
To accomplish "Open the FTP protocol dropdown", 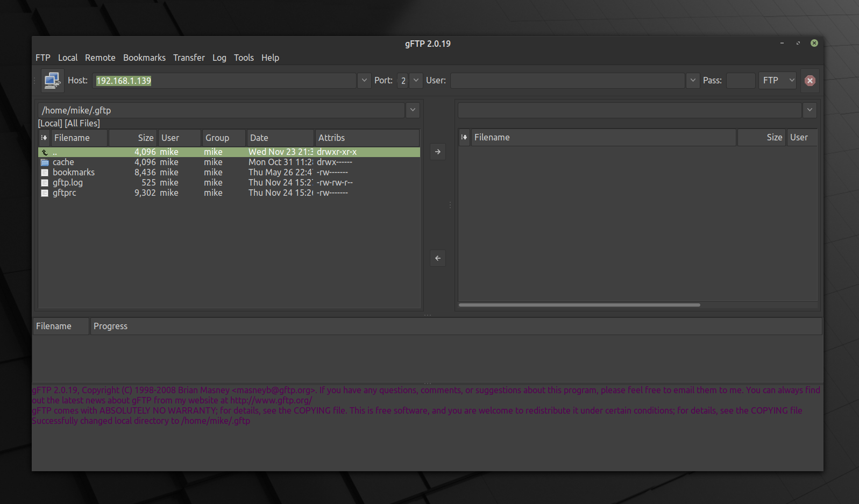I will pos(778,81).
